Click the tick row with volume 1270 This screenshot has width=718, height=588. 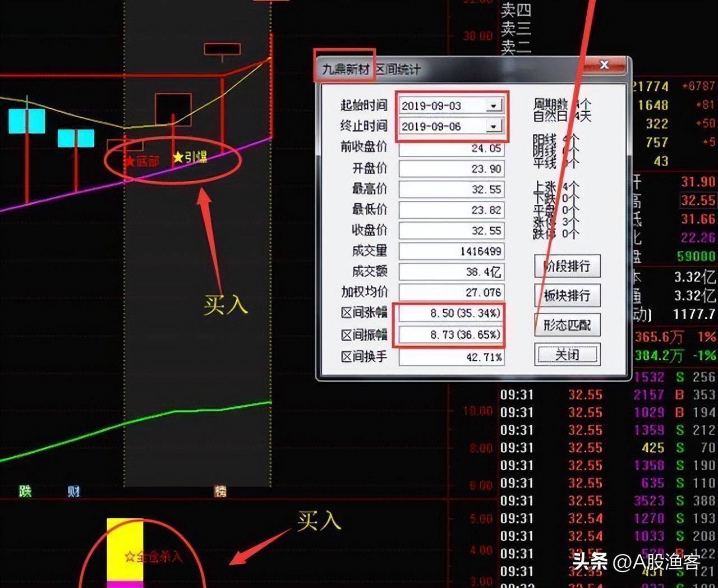[608, 518]
